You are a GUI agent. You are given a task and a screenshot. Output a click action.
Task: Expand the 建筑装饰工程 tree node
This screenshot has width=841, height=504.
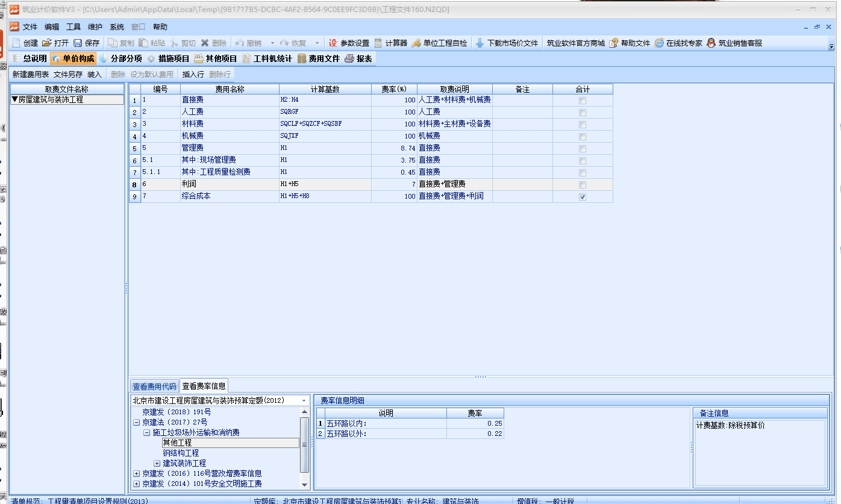click(157, 463)
